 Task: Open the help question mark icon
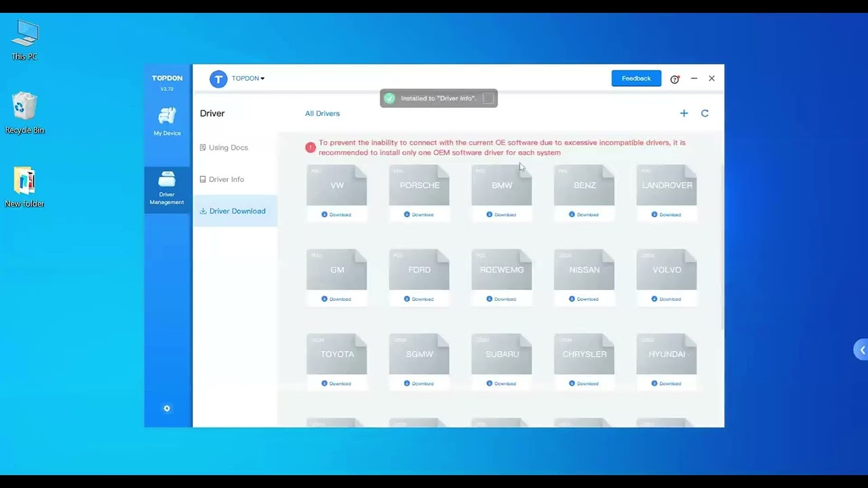(x=675, y=79)
